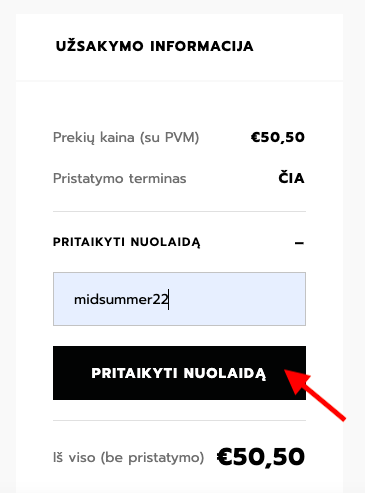
Task: Click the Pristatymo terminas label
Action: pyautogui.click(x=120, y=178)
